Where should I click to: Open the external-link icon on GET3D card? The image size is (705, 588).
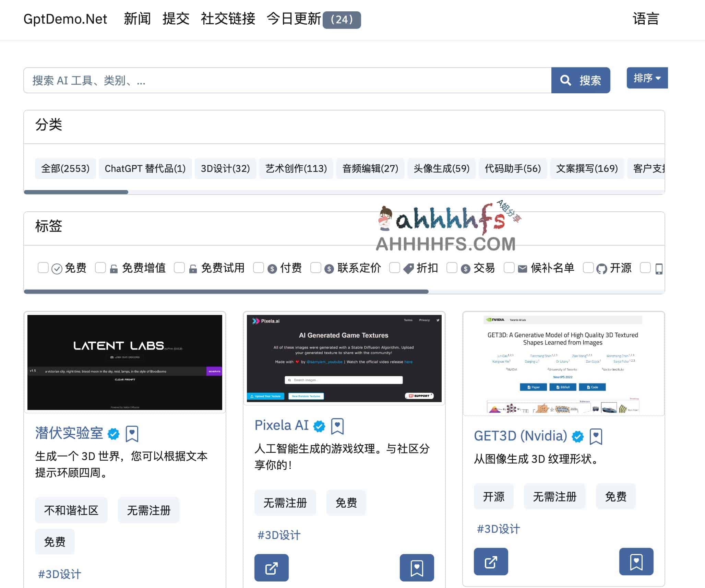(491, 562)
